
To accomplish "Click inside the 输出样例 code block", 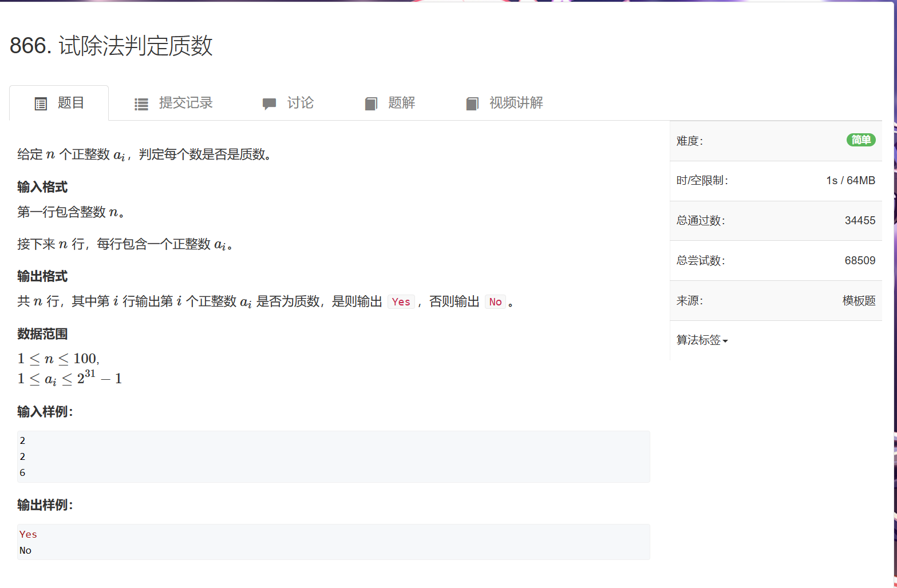I will click(333, 542).
